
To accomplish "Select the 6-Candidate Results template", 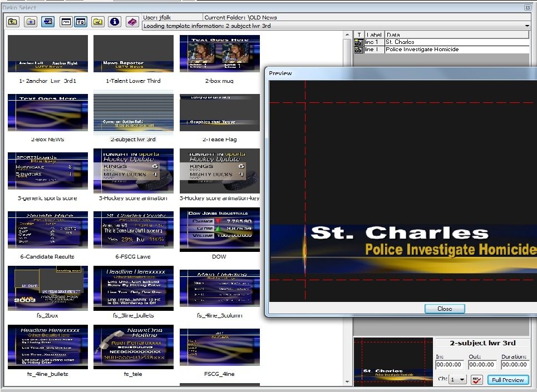I will [48, 230].
